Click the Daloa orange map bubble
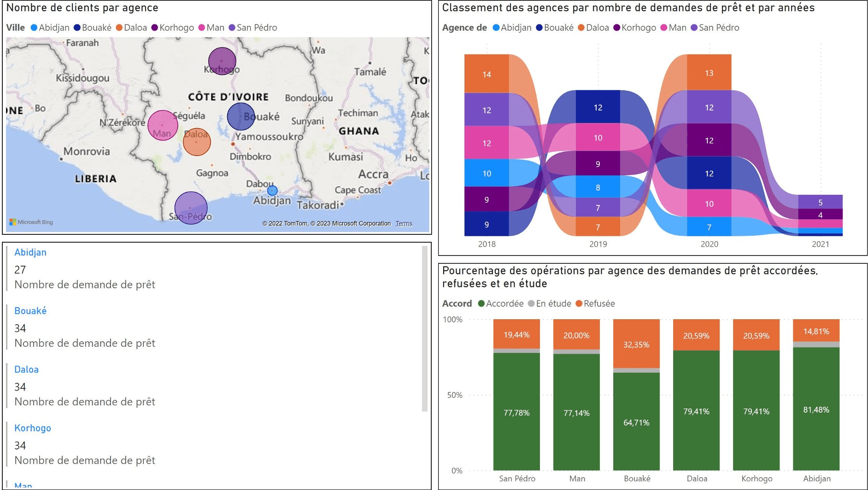 pos(197,142)
